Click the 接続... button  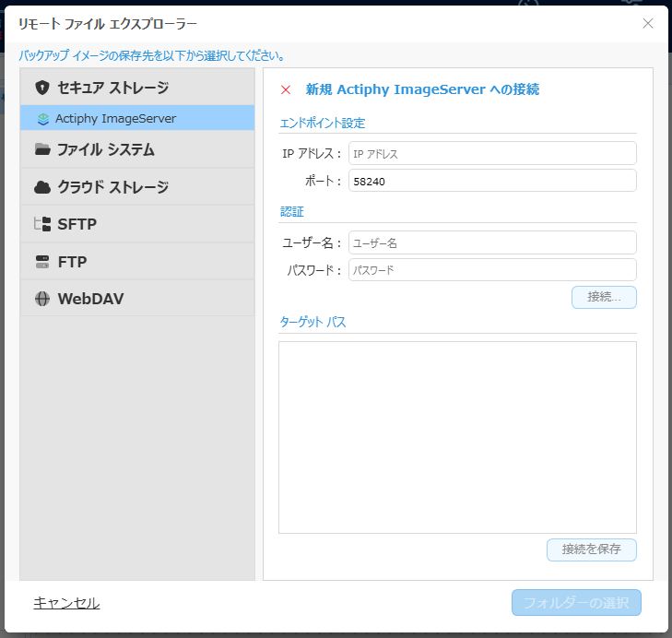[x=604, y=297]
